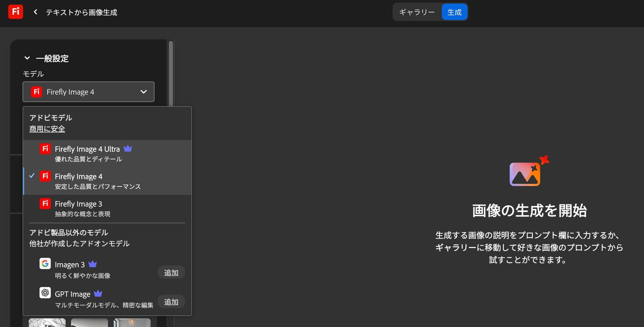Click the テキストから画像生成 title

[x=82, y=12]
